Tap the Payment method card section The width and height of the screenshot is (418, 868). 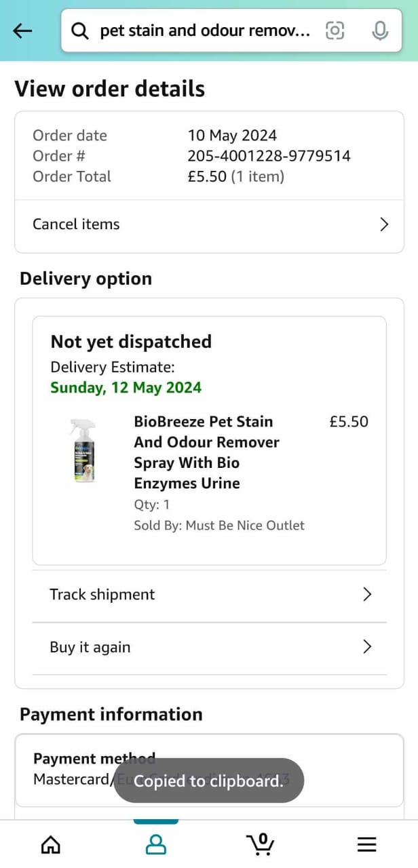point(209,770)
